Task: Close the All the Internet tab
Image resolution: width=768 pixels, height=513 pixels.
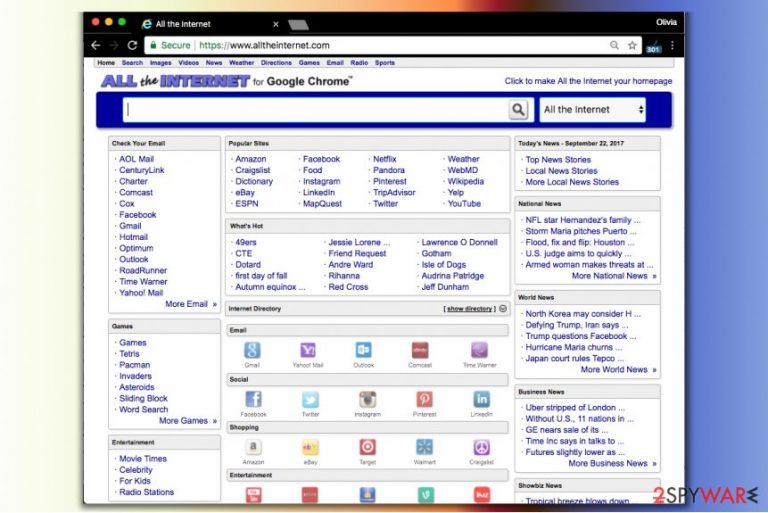Action: click(x=276, y=24)
